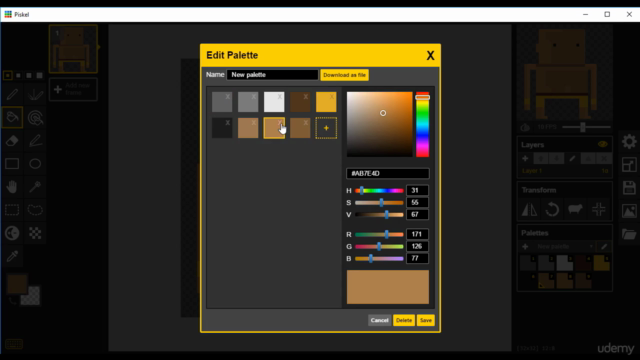Click the Flip icon in Transform panel

529,210
